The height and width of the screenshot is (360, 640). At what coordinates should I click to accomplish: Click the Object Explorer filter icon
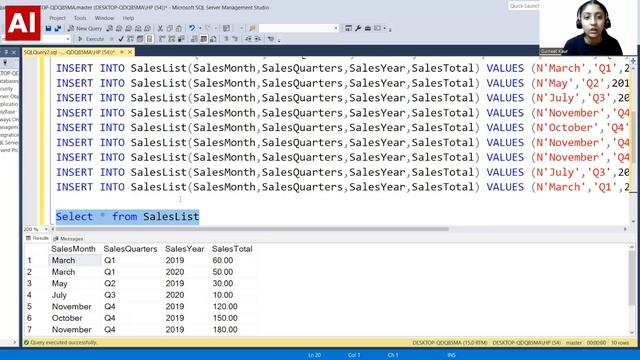point(5,63)
